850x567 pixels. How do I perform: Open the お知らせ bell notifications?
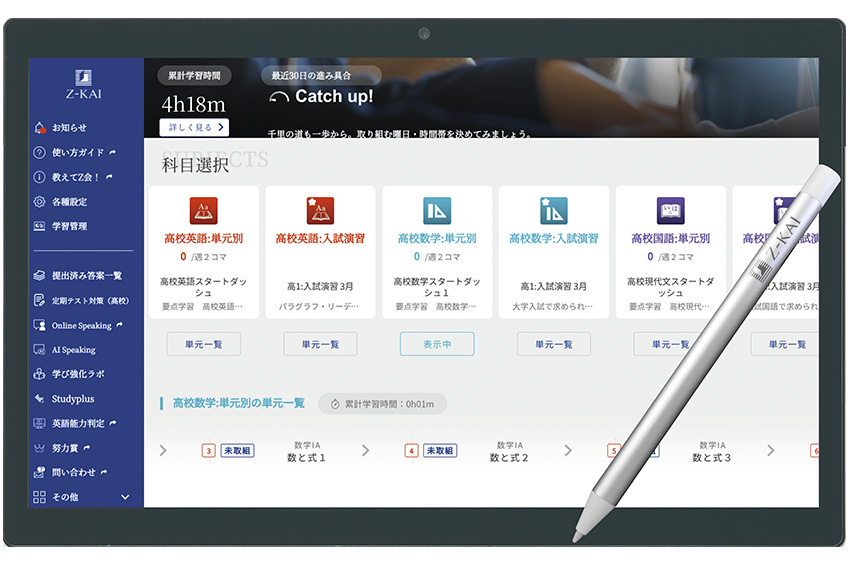(40, 128)
